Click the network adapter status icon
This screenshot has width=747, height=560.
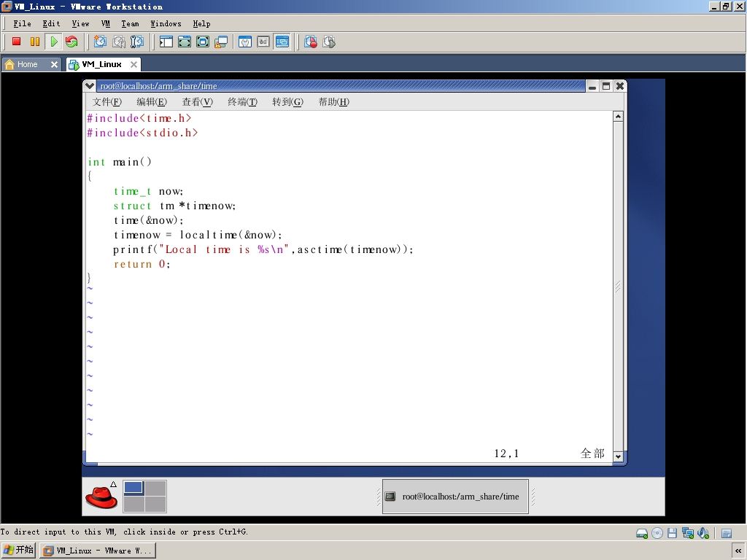point(687,533)
